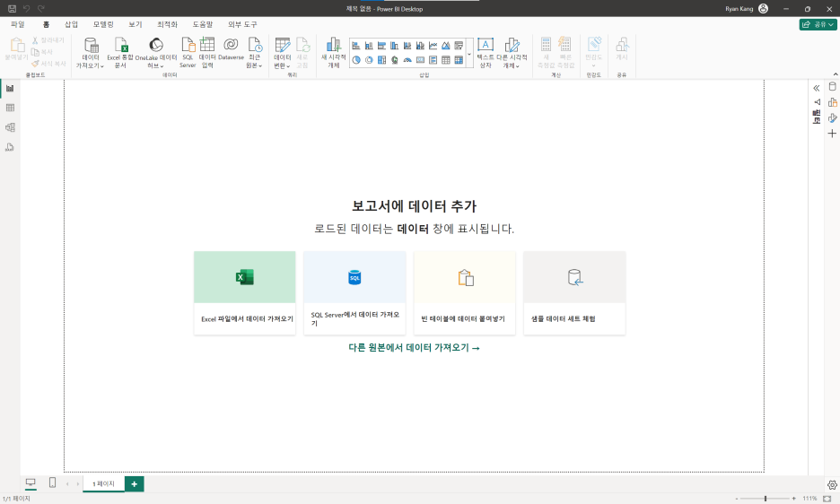
Task: Open the settings gear at bottom right
Action: click(x=832, y=484)
